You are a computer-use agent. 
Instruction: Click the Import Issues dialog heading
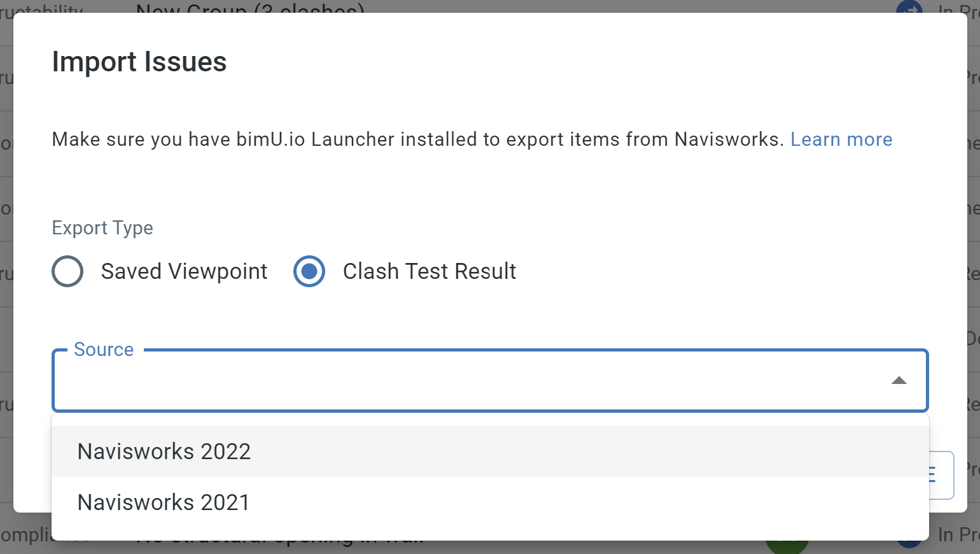coord(139,62)
